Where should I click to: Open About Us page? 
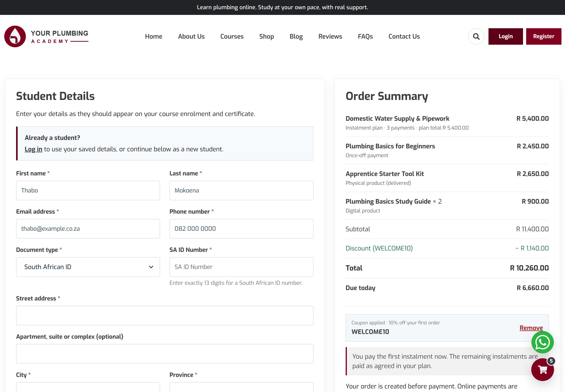click(x=191, y=36)
